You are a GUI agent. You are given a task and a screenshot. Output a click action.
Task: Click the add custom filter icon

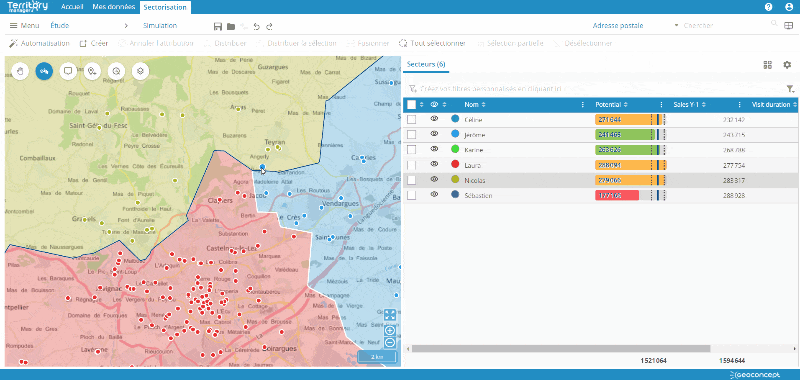pyautogui.click(x=413, y=89)
